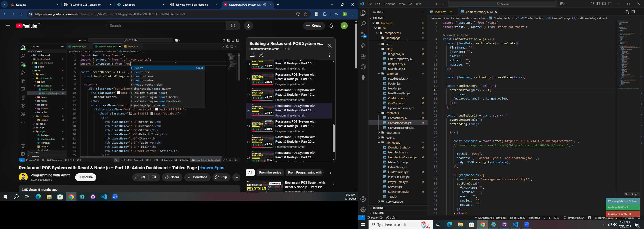The image size is (644, 229).
Task: Toggle VS Code secondary side bar
Action: tap(610, 4)
